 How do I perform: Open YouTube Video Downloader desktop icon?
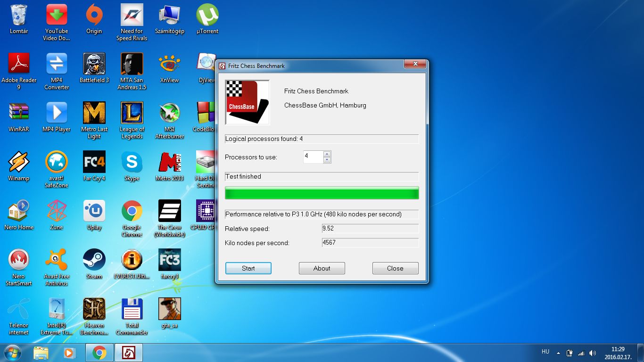(x=57, y=22)
